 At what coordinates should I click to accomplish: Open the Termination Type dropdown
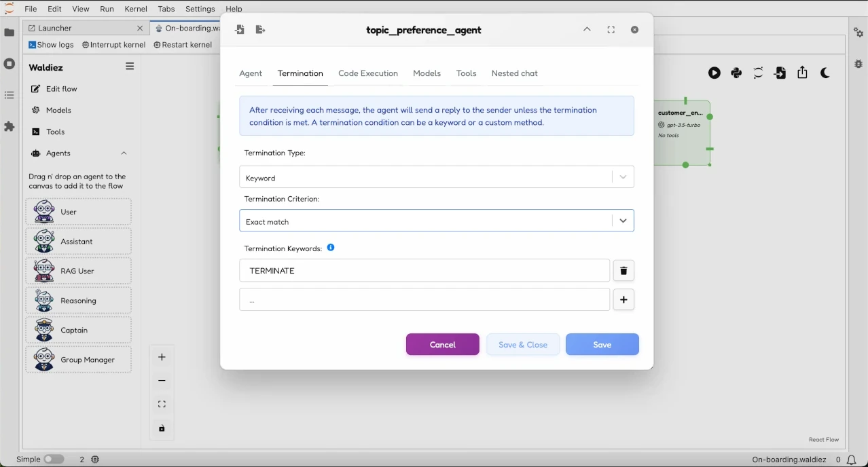click(x=437, y=176)
